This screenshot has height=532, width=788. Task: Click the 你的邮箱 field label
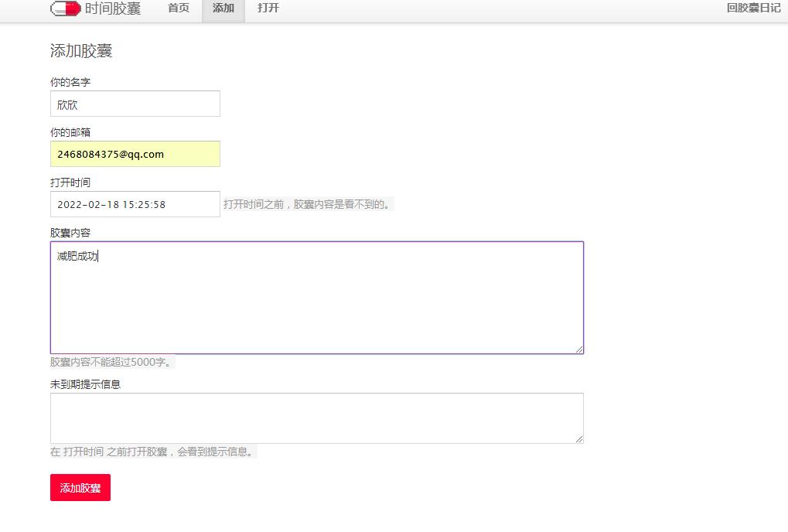click(70, 132)
